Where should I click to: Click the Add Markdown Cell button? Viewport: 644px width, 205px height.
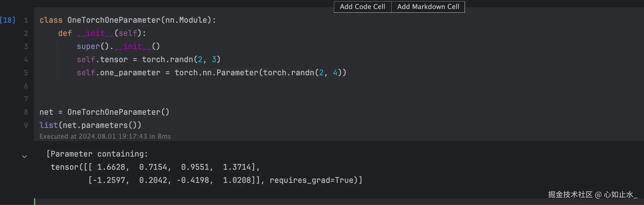click(x=428, y=7)
